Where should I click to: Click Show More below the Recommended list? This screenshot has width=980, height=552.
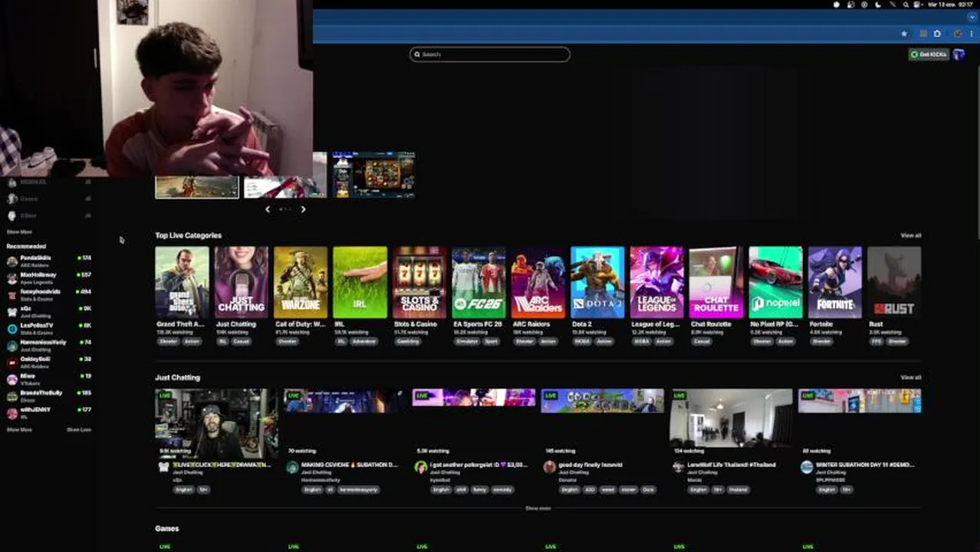point(19,429)
